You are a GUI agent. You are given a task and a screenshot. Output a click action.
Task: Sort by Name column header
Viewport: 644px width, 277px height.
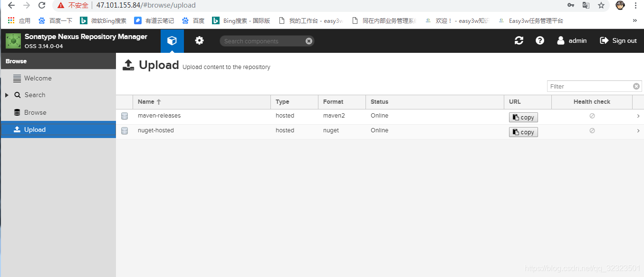202,102
